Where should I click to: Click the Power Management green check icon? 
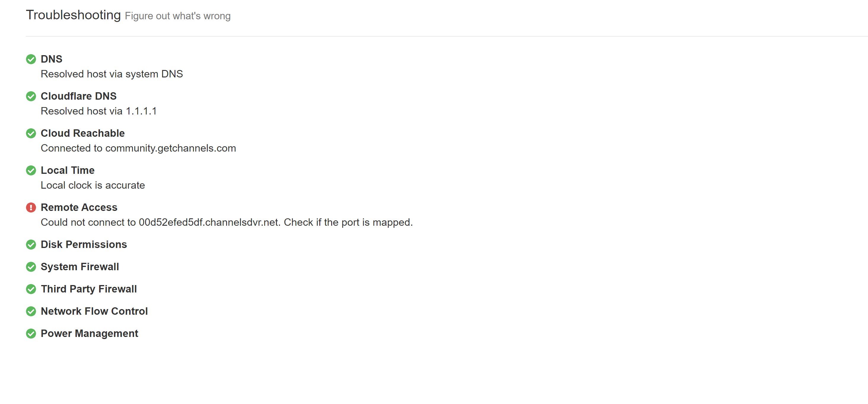(31, 334)
